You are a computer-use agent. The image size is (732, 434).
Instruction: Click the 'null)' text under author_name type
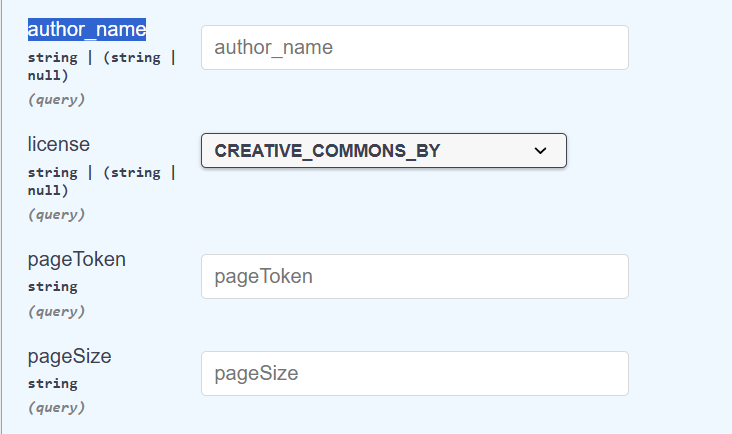tap(48, 75)
